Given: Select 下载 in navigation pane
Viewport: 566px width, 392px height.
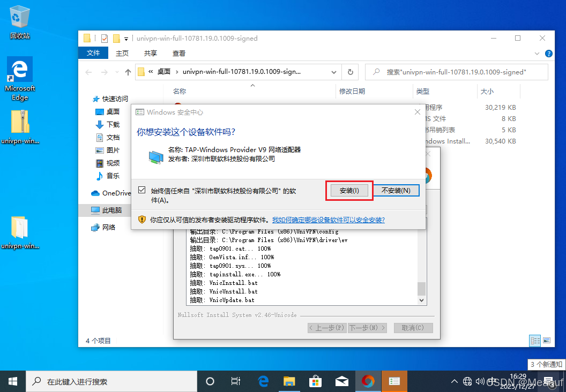Looking at the screenshot, I should pos(108,124).
